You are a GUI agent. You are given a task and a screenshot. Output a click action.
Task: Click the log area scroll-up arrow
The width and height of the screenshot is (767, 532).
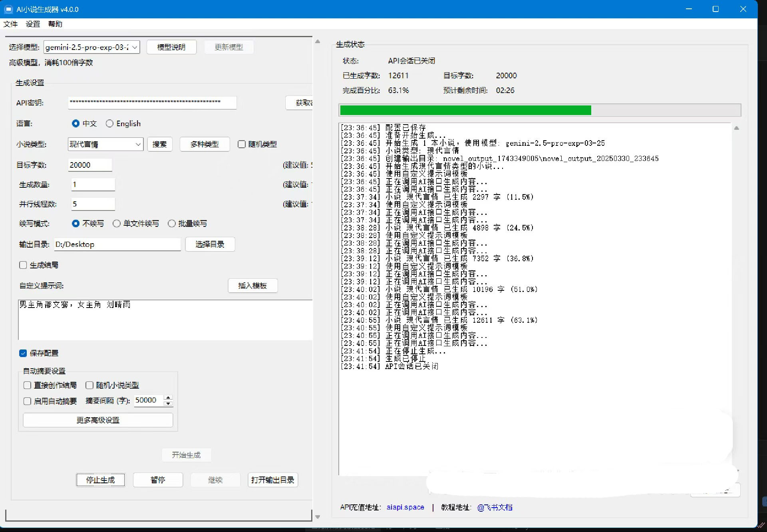737,128
